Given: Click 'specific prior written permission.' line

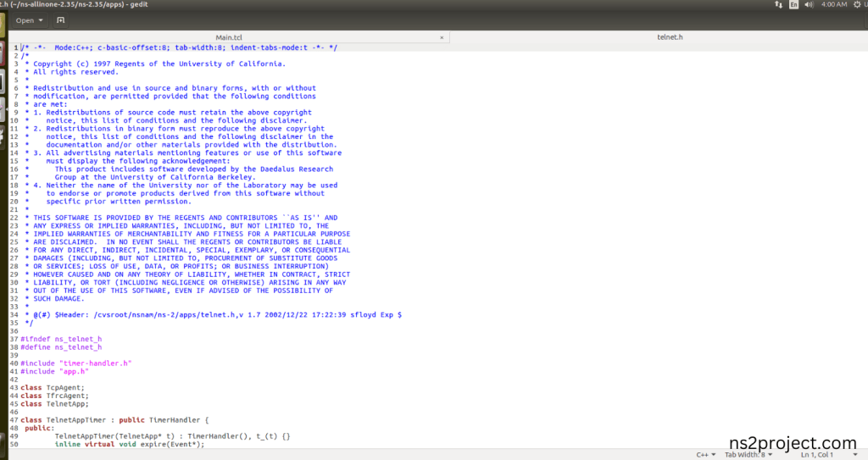Looking at the screenshot, I should 119,202.
